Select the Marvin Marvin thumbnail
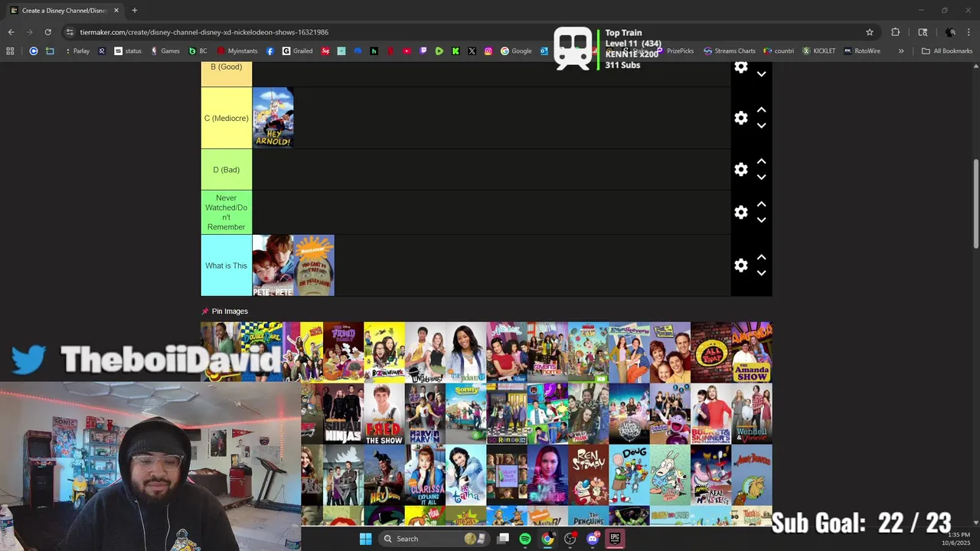 (425, 414)
